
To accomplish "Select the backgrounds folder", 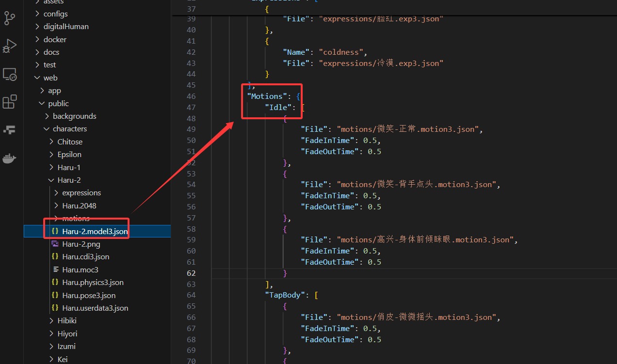I will [75, 116].
